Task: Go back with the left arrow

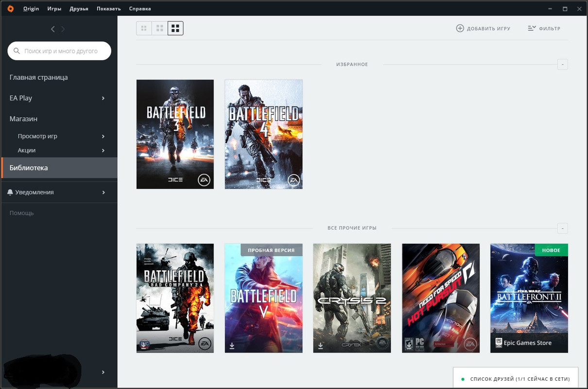Action: (53, 29)
